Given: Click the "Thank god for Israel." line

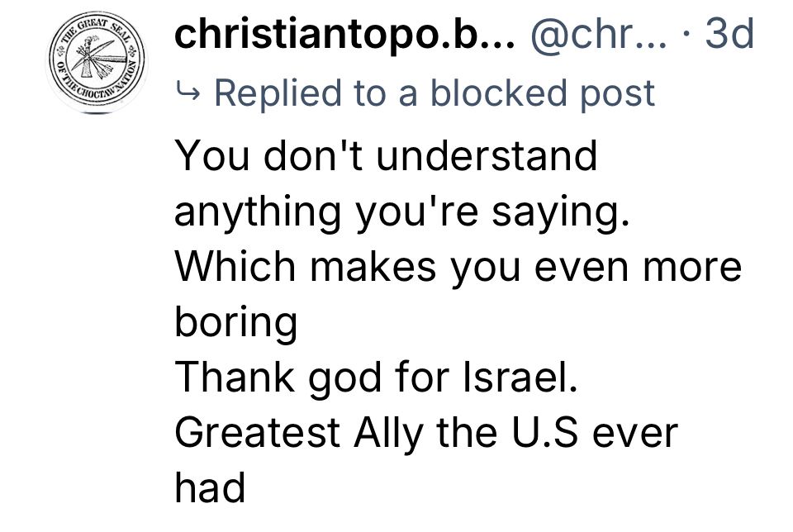Looking at the screenshot, I should 375,377.
